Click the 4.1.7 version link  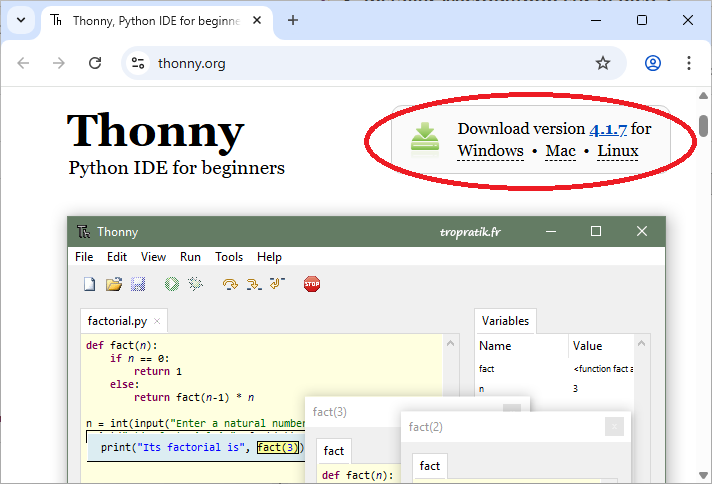[607, 128]
